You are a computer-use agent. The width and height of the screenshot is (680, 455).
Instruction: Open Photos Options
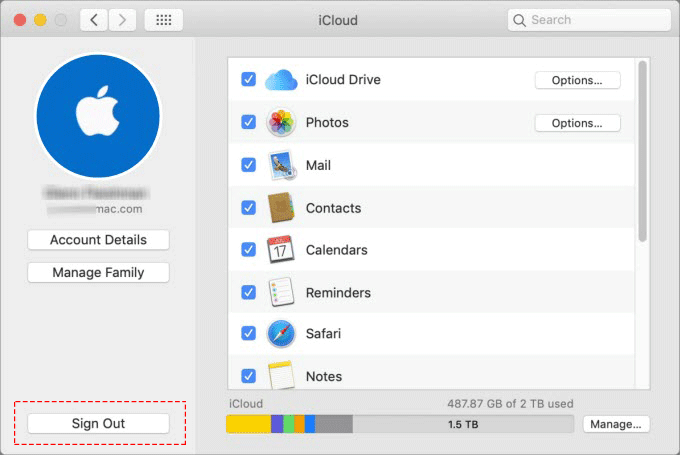click(x=577, y=123)
